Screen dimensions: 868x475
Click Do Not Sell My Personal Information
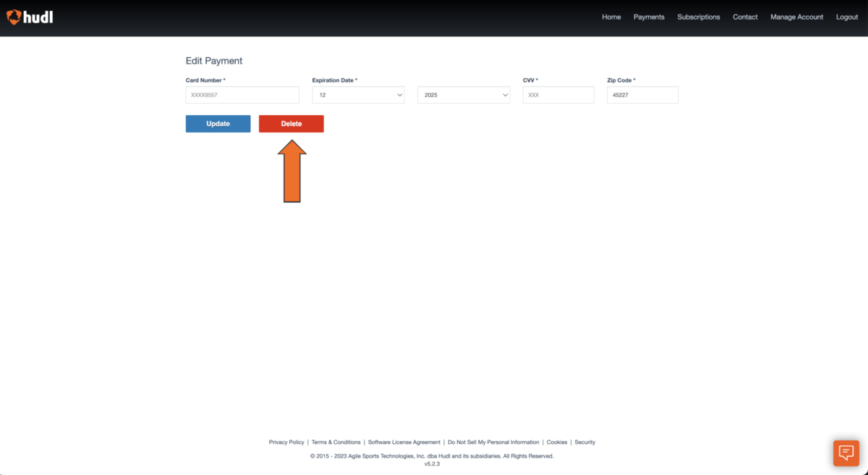(x=493, y=442)
